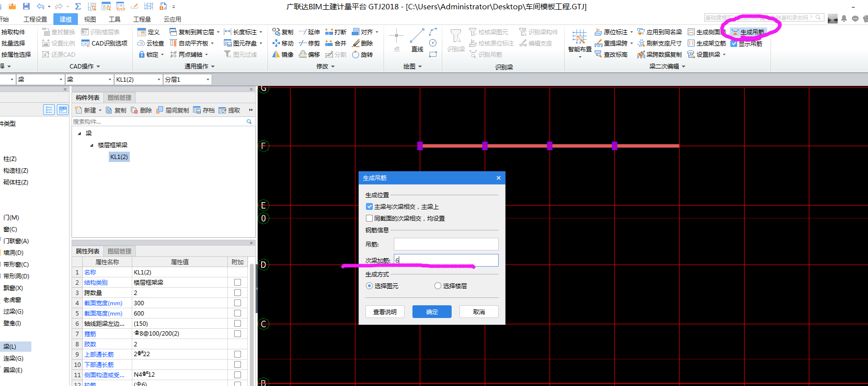Click the 应用到同名梁 tool

pyautogui.click(x=659, y=32)
